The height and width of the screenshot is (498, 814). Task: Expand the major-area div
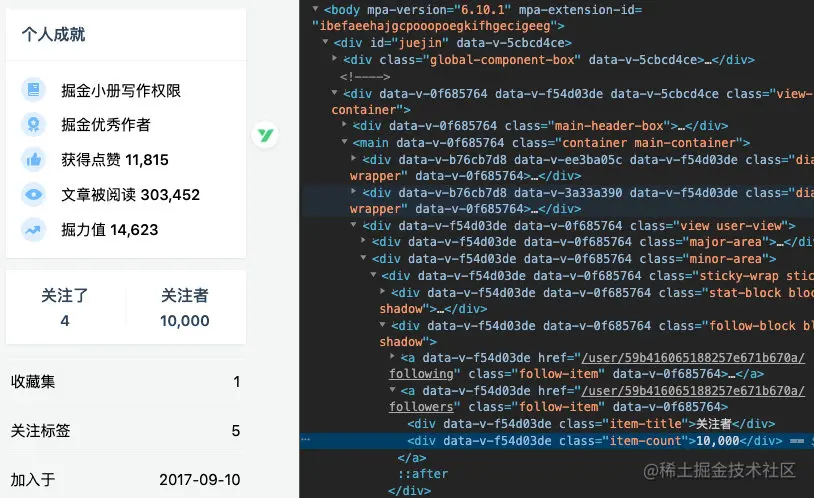click(x=363, y=241)
